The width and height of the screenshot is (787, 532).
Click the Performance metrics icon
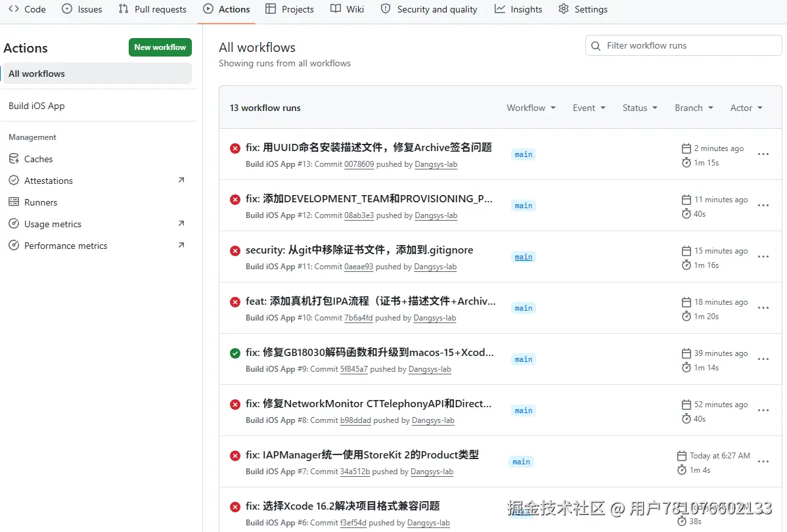(14, 245)
